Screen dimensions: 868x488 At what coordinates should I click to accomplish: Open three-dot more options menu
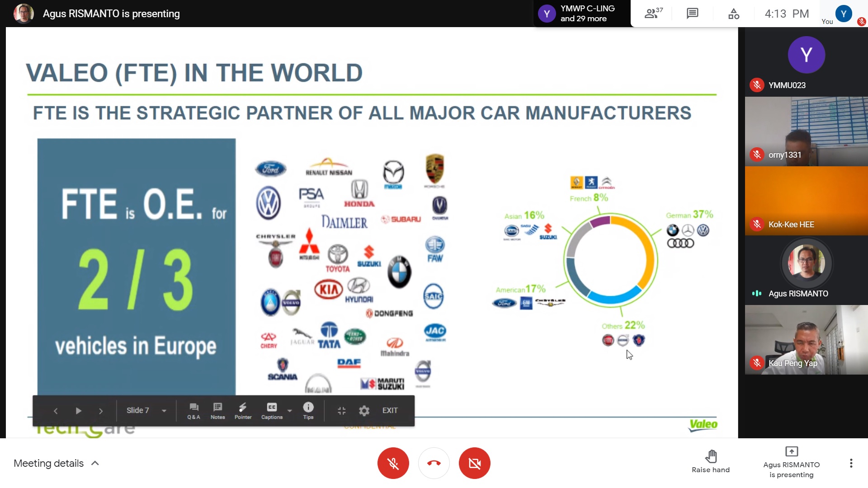point(851,463)
